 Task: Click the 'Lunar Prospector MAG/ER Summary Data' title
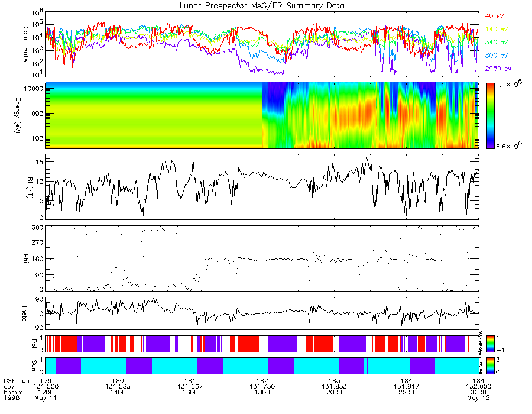pos(262,5)
